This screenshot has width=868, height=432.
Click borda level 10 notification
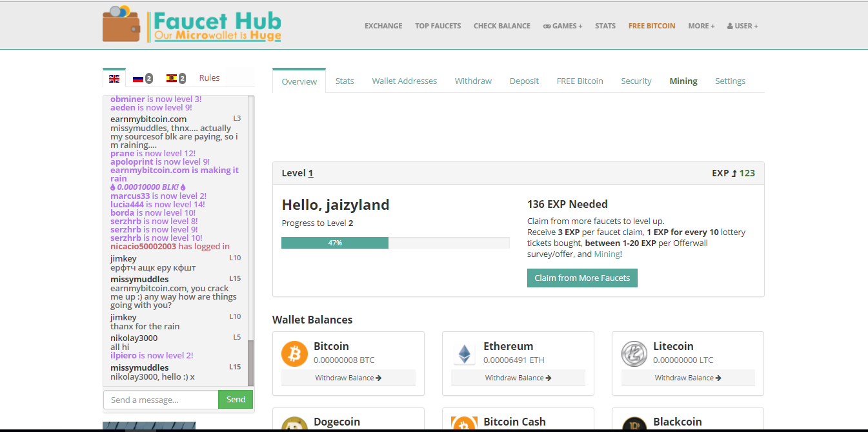(x=153, y=212)
